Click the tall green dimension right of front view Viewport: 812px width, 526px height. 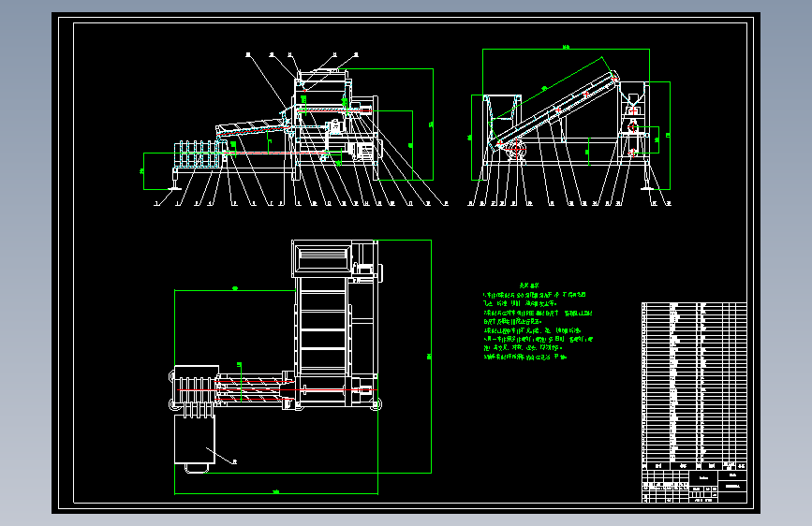pos(433,124)
